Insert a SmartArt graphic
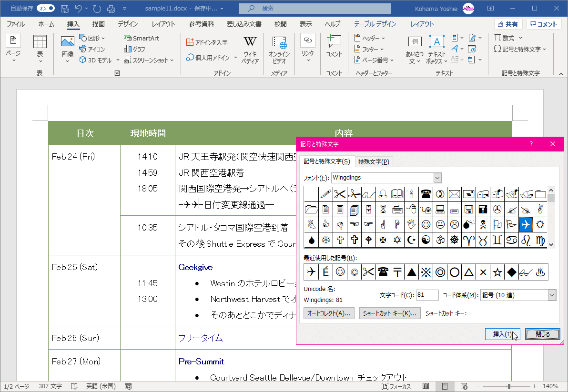The height and width of the screenshot is (392, 568). 142,38
